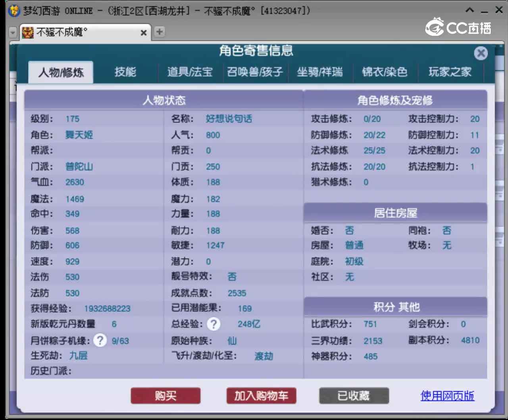The width and height of the screenshot is (508, 420).
Task: Open the help icon next to 总经验
Action: [214, 324]
